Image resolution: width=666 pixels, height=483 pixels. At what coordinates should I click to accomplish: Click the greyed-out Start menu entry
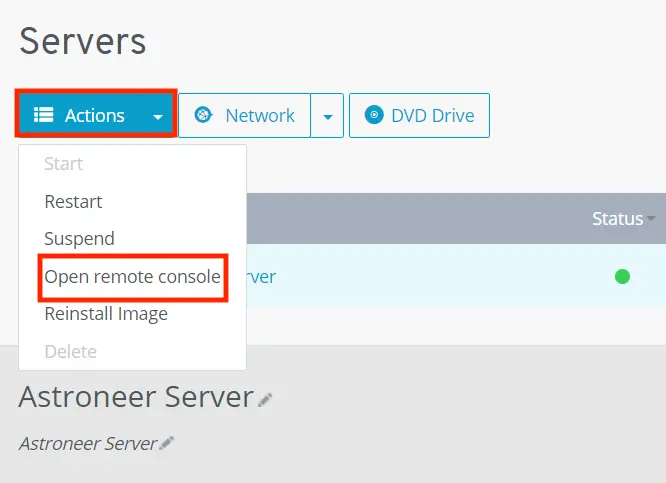click(64, 164)
